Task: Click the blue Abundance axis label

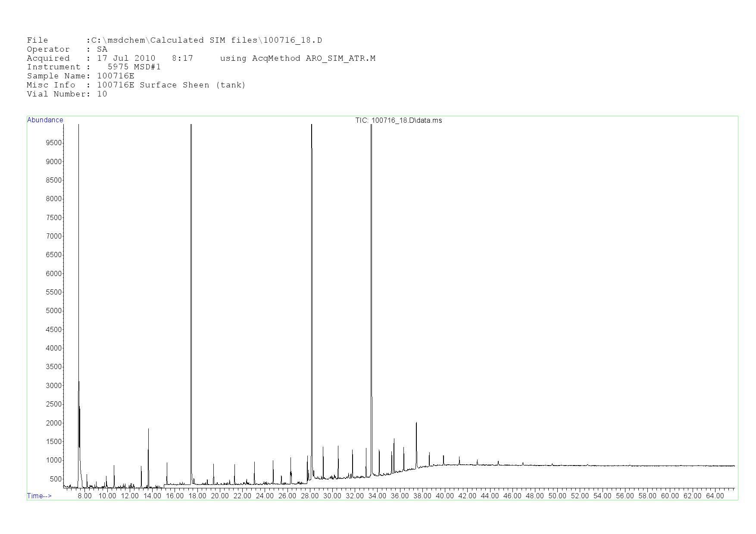Action: [45, 120]
